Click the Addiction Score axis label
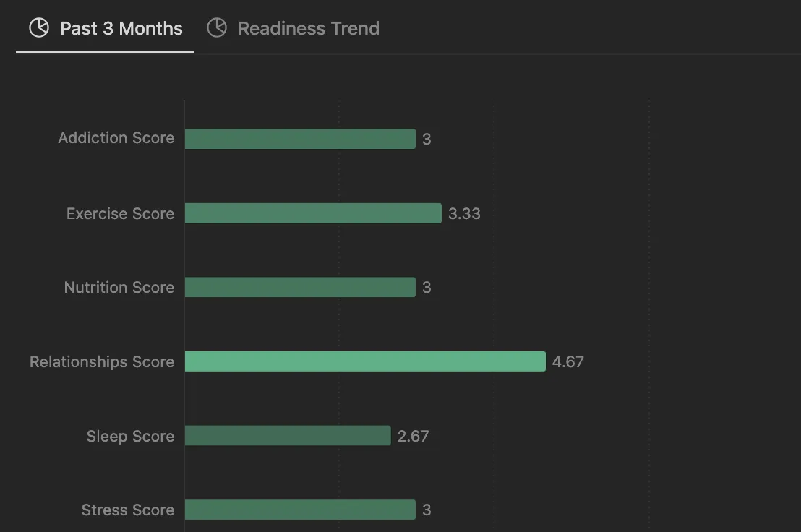801x532 pixels. (116, 138)
